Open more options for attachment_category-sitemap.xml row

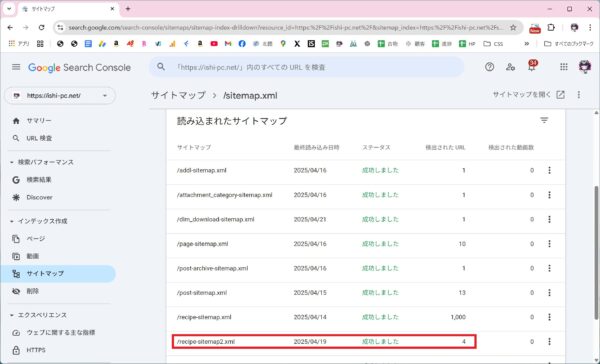tap(549, 195)
